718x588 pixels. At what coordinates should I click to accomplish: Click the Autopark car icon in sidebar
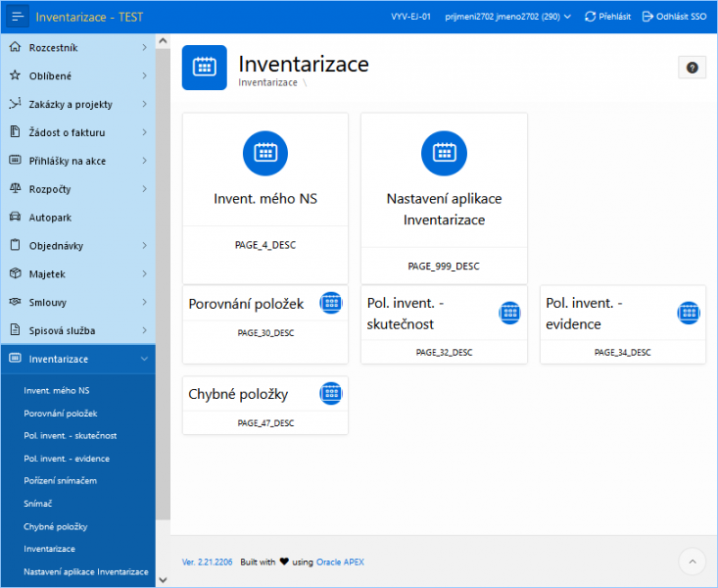[16, 218]
